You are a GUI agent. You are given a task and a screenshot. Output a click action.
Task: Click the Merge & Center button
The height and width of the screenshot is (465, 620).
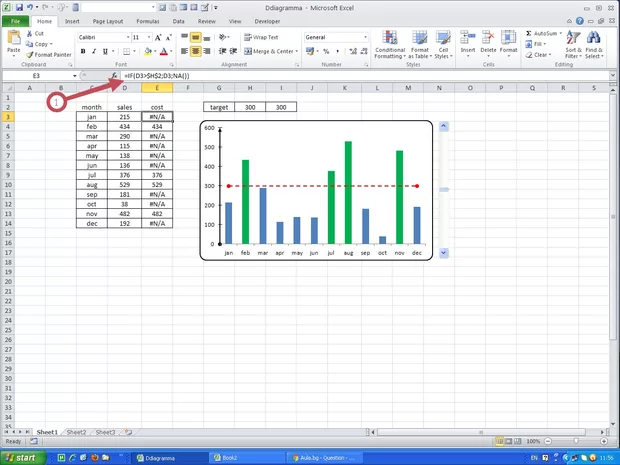[268, 51]
